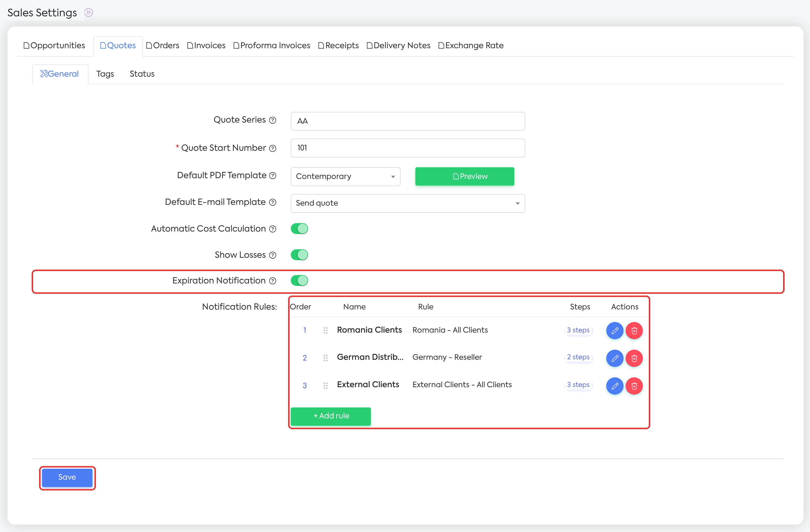Switch to the Orders tab
Image resolution: width=810 pixels, height=532 pixels.
163,45
